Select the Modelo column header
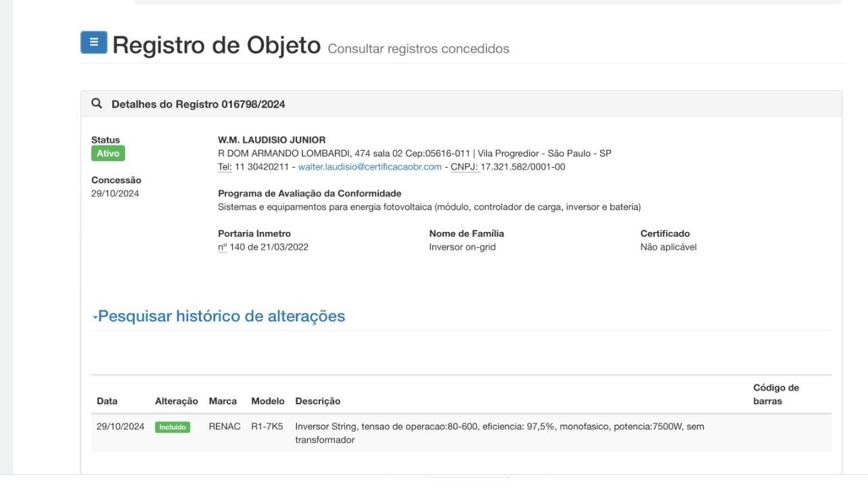This screenshot has width=868, height=489. [268, 401]
